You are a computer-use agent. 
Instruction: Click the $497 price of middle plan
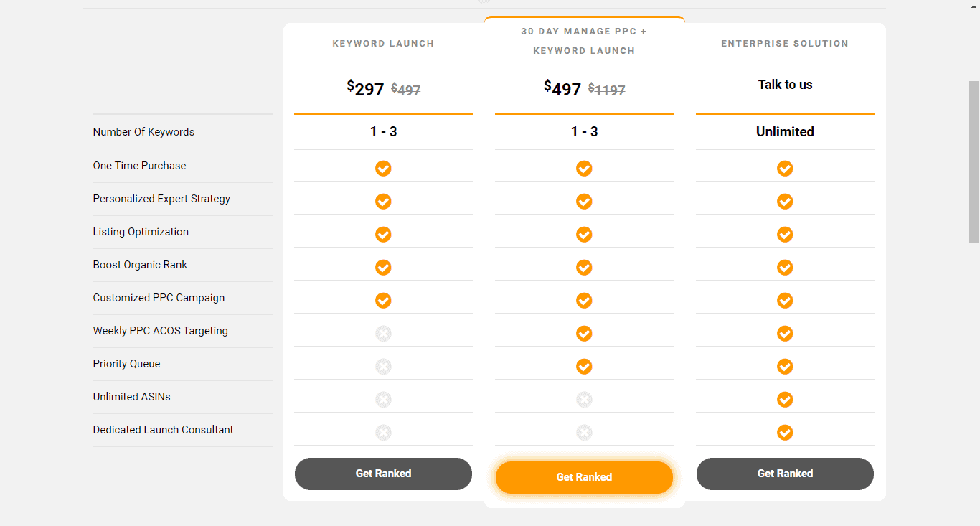[562, 88]
